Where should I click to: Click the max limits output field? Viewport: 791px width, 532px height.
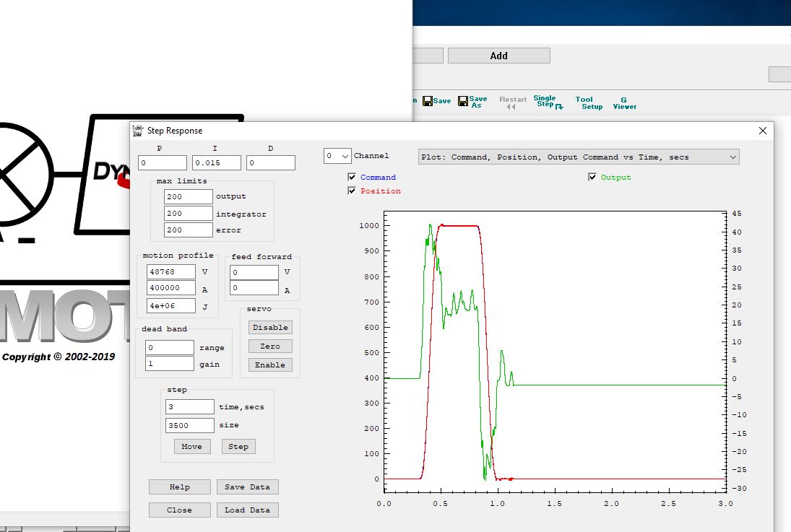click(188, 196)
